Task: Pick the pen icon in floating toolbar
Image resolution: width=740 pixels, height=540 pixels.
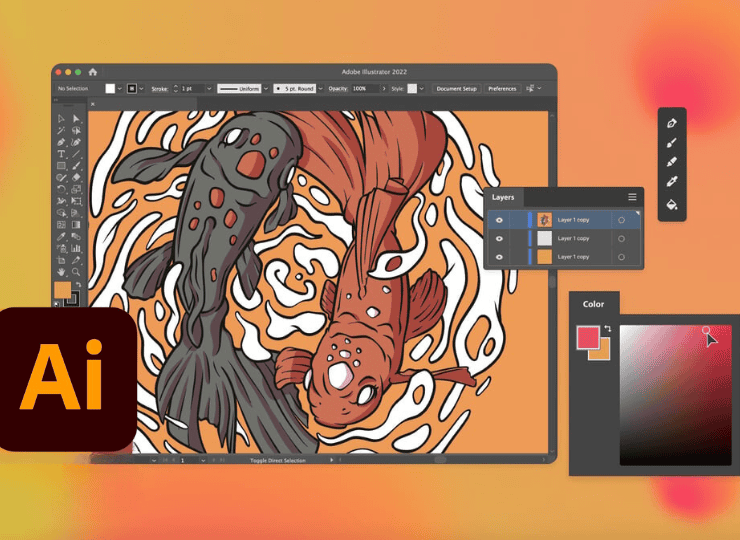Action: [x=672, y=123]
